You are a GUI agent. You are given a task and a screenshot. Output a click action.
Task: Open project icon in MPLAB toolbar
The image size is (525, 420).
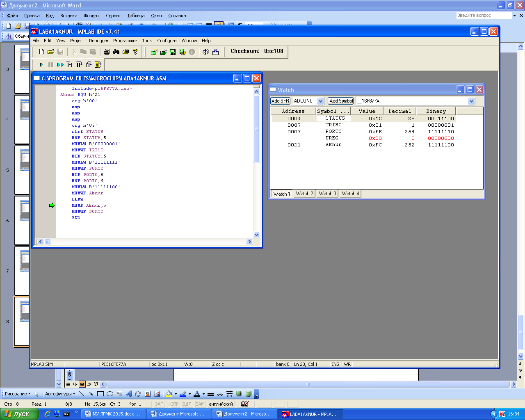pyautogui.click(x=163, y=52)
